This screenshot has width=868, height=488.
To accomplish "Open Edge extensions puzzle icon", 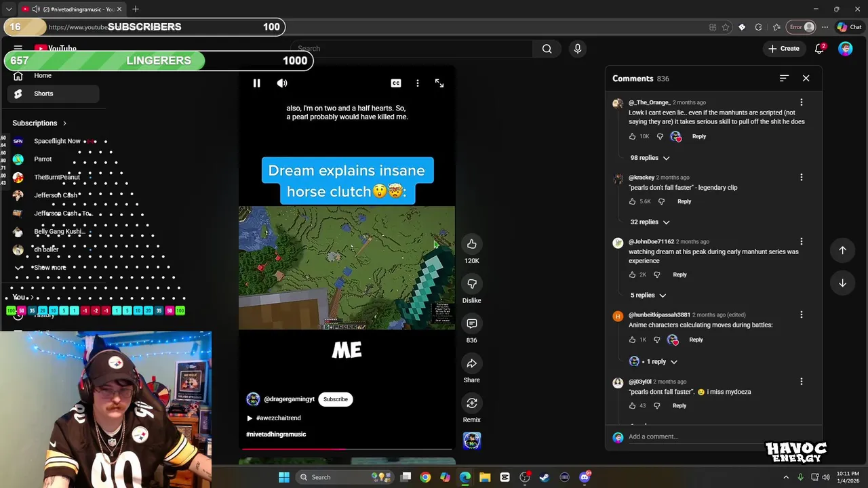I will coord(758,27).
